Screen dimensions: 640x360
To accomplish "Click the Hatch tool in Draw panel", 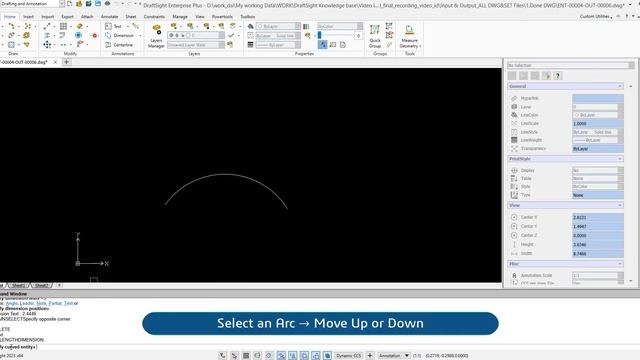I will [11, 44].
